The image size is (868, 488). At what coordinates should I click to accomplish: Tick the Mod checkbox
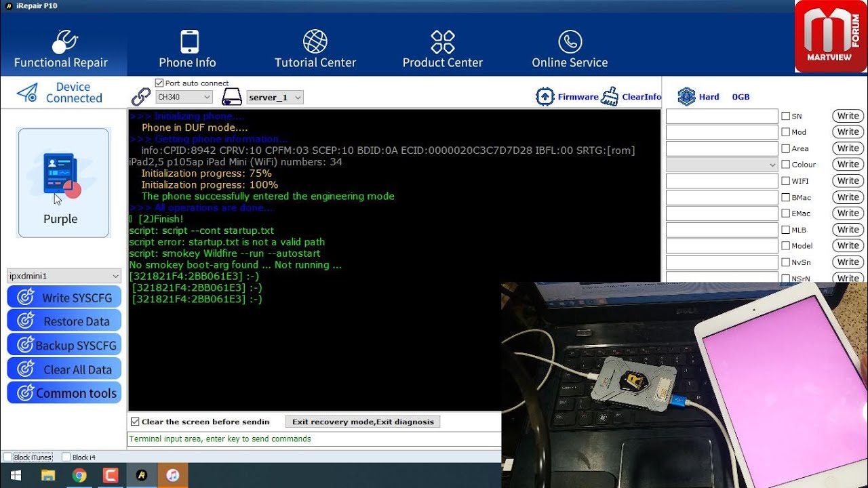[785, 132]
